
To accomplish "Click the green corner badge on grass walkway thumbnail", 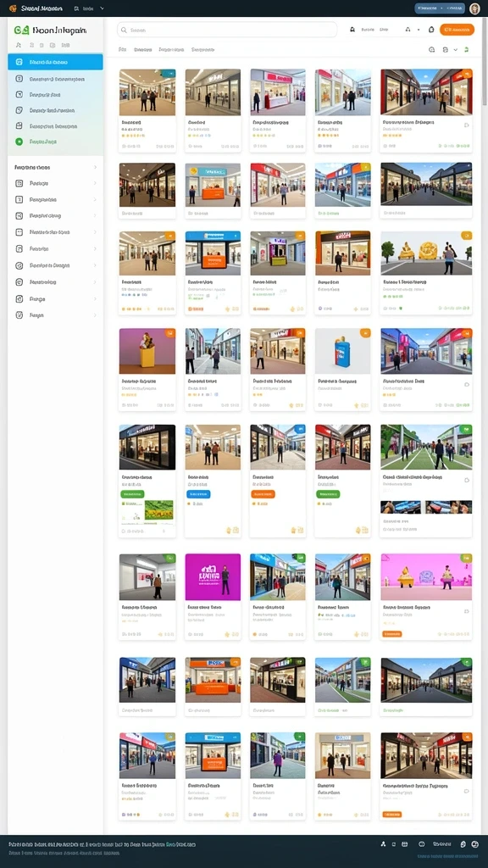I will tap(467, 429).
